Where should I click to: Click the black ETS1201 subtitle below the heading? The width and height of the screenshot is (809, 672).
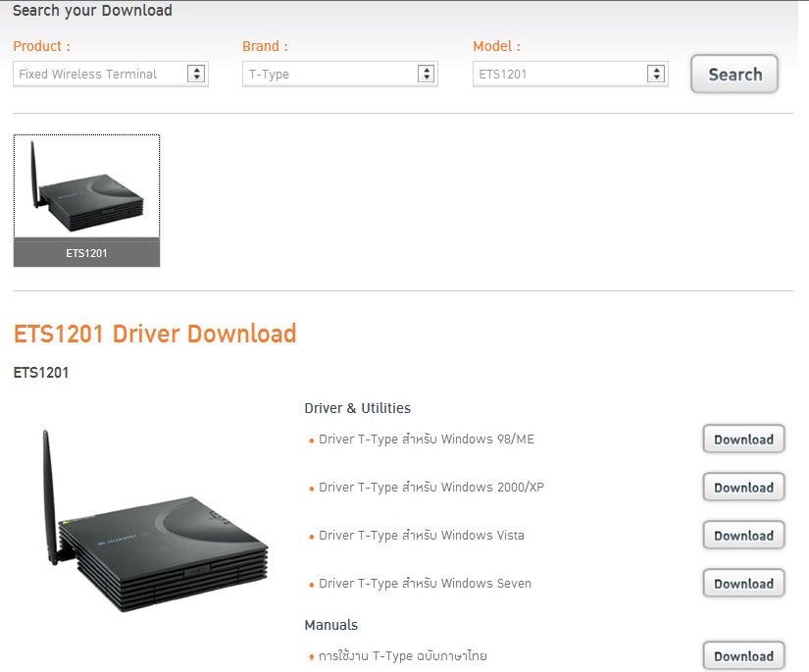[x=41, y=373]
